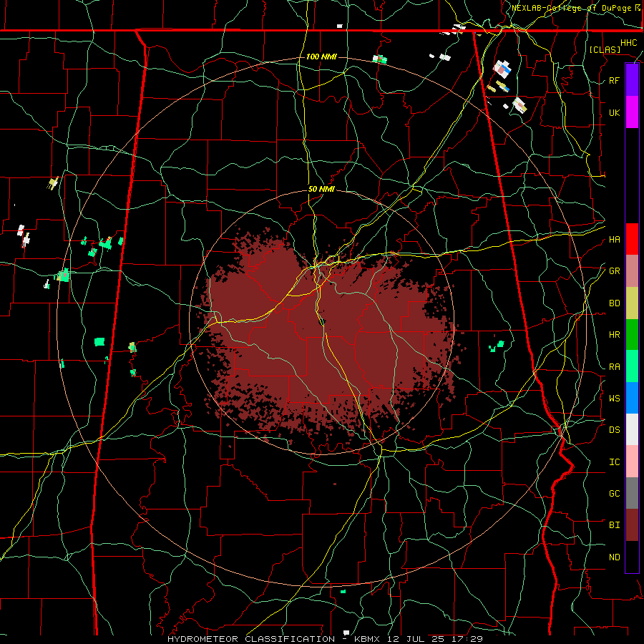Click the GR legend label
644x644 pixels.
[x=614, y=271]
